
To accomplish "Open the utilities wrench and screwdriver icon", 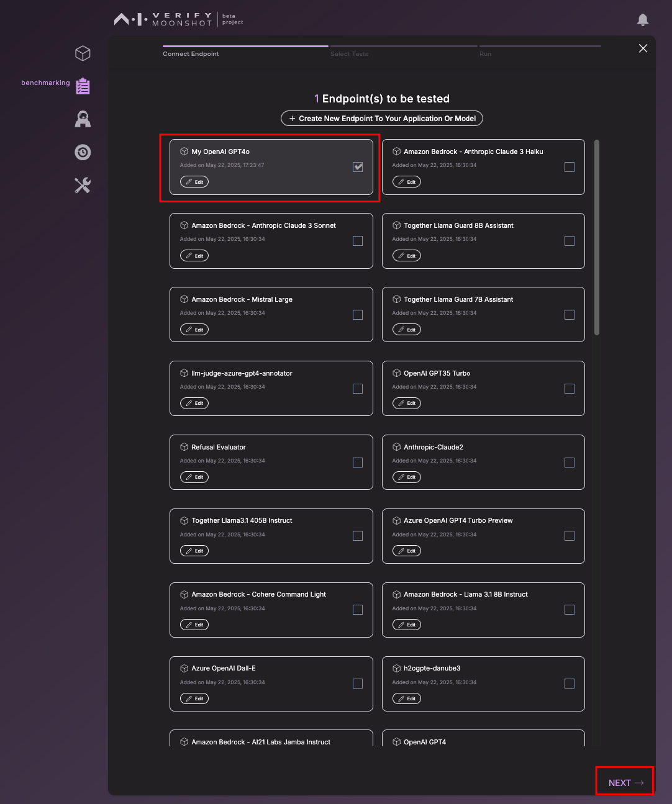I will (x=83, y=185).
